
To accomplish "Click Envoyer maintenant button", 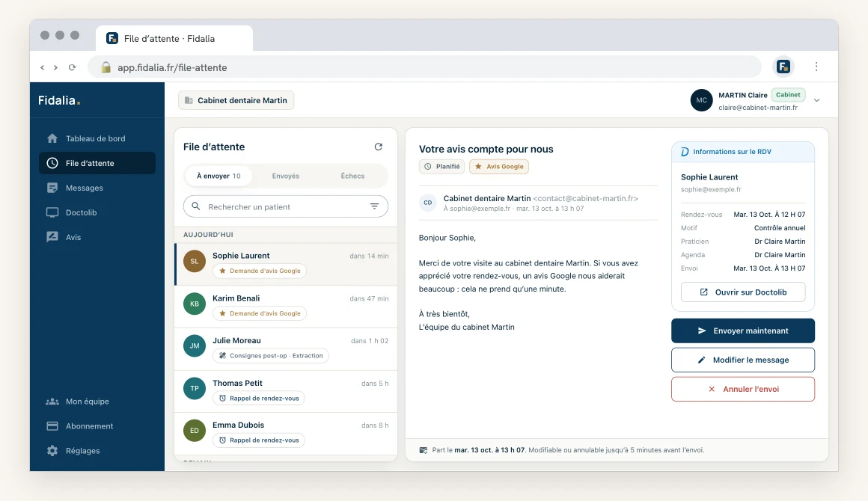I will [743, 331].
